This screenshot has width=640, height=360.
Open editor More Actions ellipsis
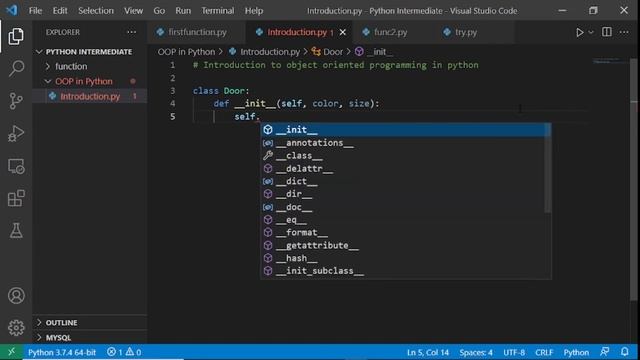click(x=624, y=32)
